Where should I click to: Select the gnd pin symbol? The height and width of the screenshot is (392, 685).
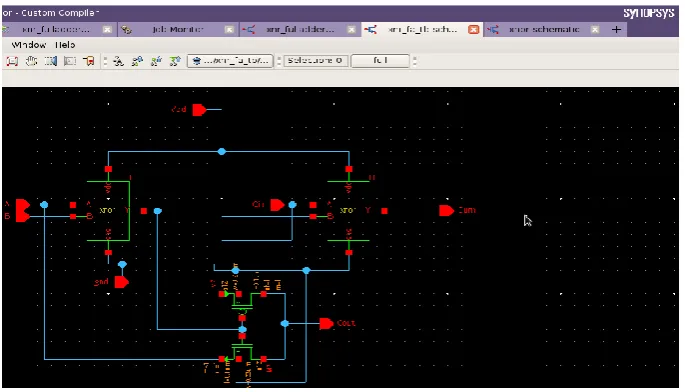121,282
